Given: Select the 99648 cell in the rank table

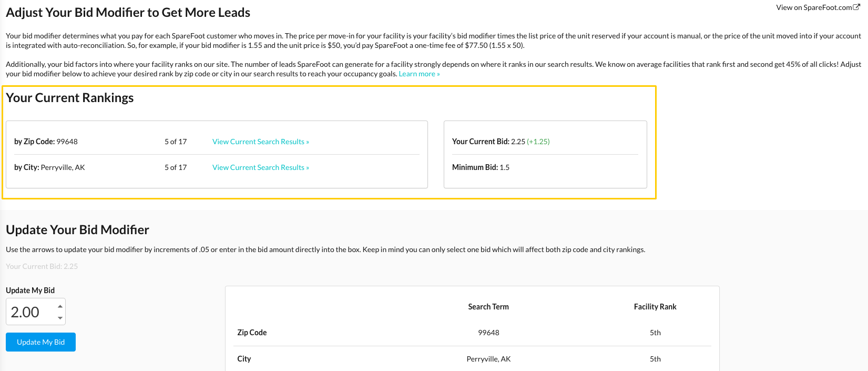Looking at the screenshot, I should point(488,333).
